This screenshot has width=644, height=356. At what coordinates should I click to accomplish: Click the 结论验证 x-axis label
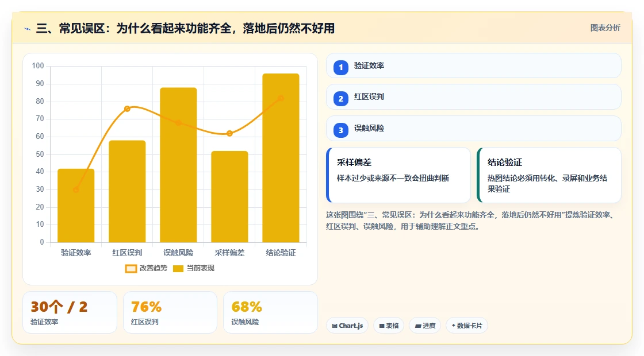click(x=281, y=253)
